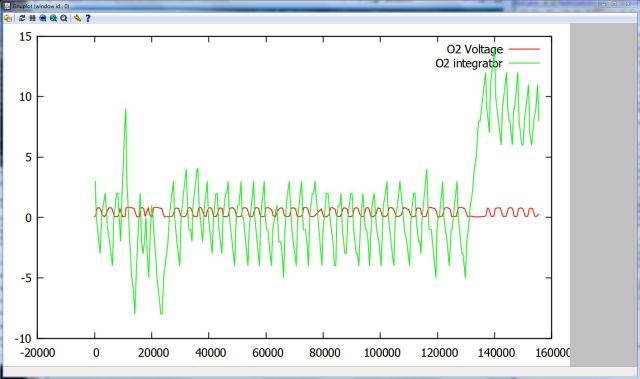Minimize the gnuplot window
Image resolution: width=640 pixels, height=379 pixels.
click(x=605, y=4)
